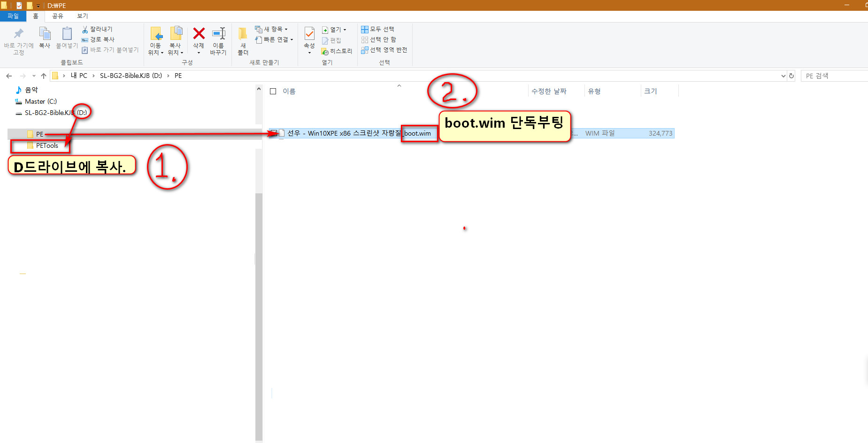Click the red Delete (삭제) icon

coord(199,33)
